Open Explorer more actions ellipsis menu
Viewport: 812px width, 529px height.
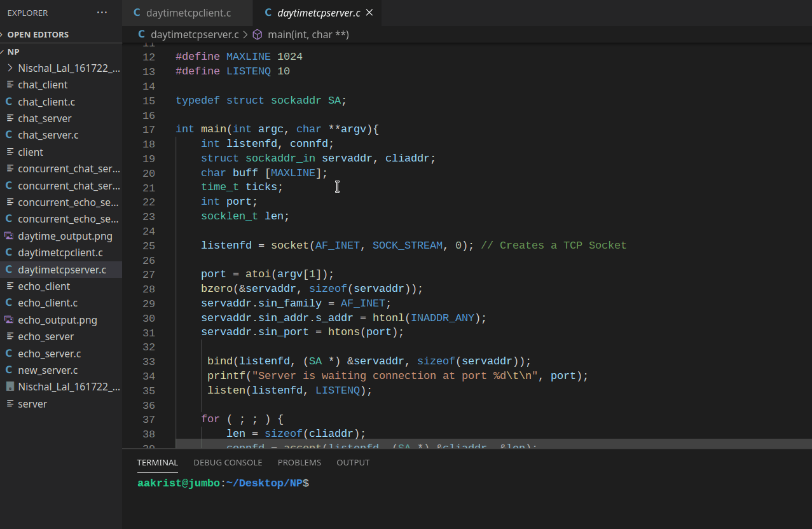tap(102, 13)
